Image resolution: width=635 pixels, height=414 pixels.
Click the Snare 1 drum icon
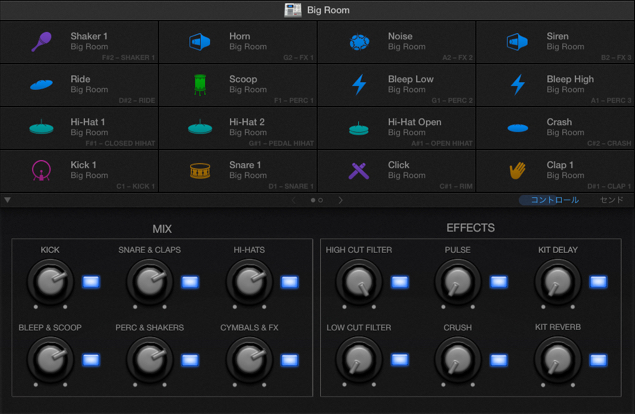200,171
